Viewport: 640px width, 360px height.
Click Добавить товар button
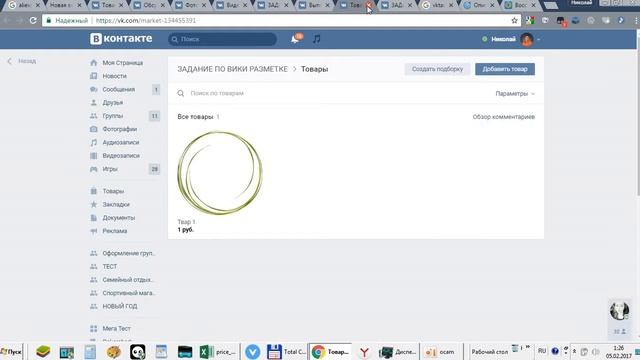click(505, 69)
